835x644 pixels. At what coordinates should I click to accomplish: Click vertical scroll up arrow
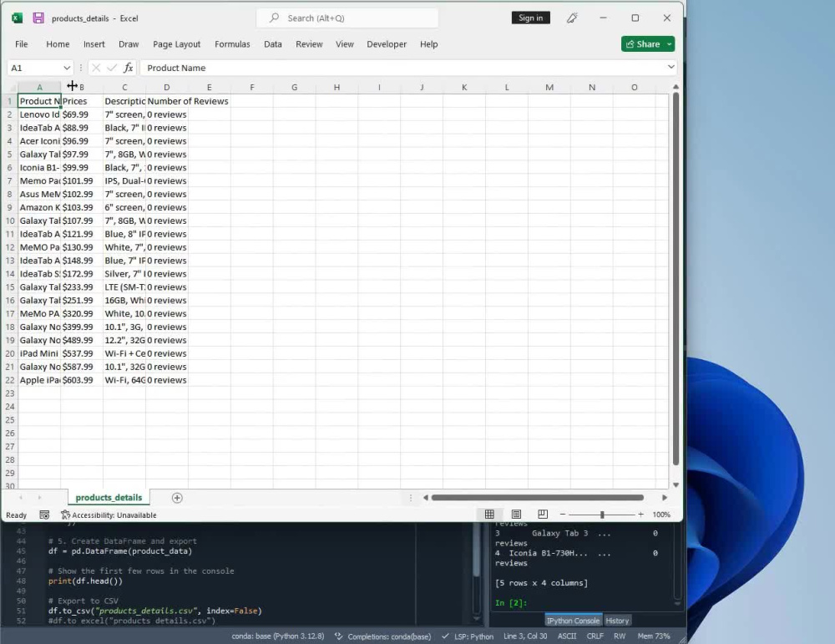676,87
